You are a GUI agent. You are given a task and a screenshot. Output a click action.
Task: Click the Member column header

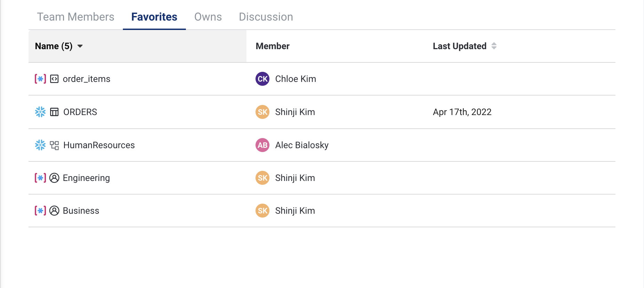pyautogui.click(x=273, y=46)
